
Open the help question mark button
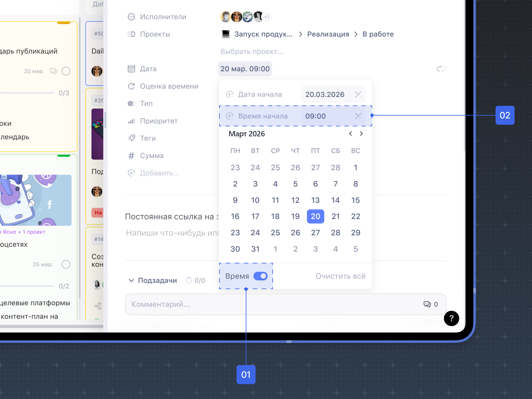coord(451,318)
